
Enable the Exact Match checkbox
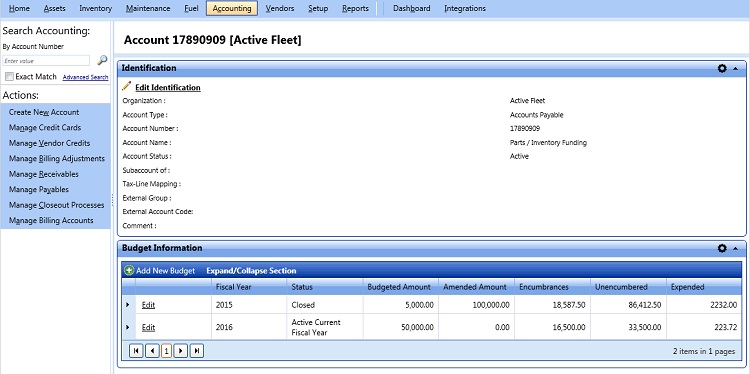[9, 77]
